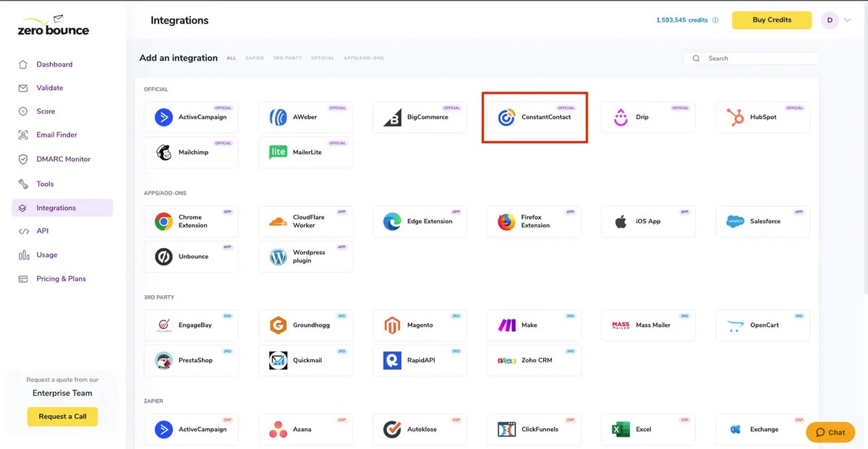This screenshot has height=449, width=868.
Task: Open the Zapier Asana integration card
Action: pos(305,429)
